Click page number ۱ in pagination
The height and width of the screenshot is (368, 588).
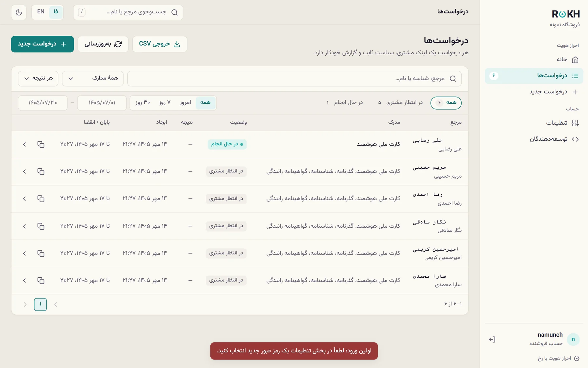pyautogui.click(x=41, y=305)
